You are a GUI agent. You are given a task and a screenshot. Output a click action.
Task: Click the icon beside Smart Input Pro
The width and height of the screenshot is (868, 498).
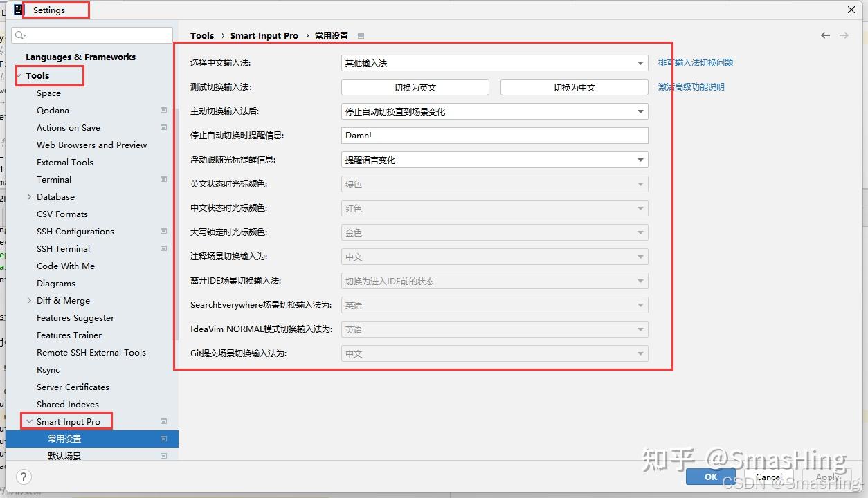tap(163, 421)
